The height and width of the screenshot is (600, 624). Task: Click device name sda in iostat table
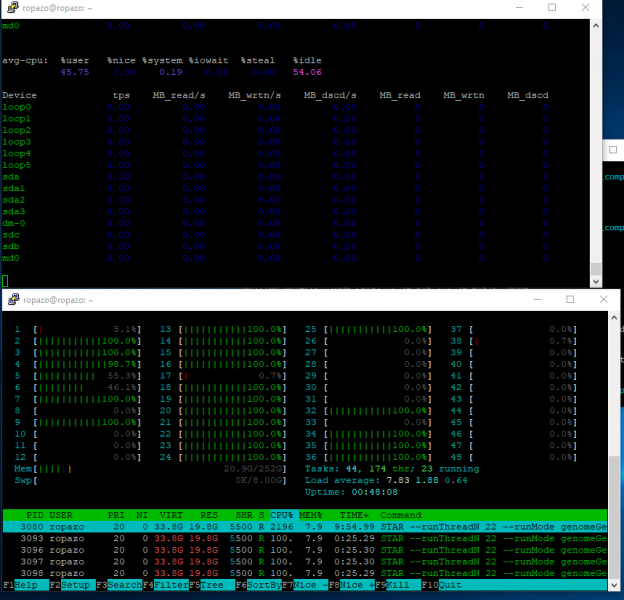click(11, 177)
